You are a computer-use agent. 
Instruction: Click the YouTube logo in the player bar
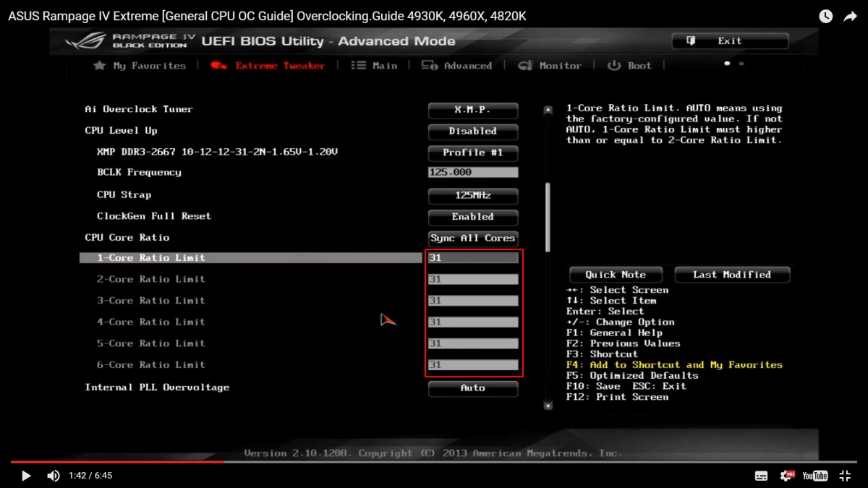point(815,476)
